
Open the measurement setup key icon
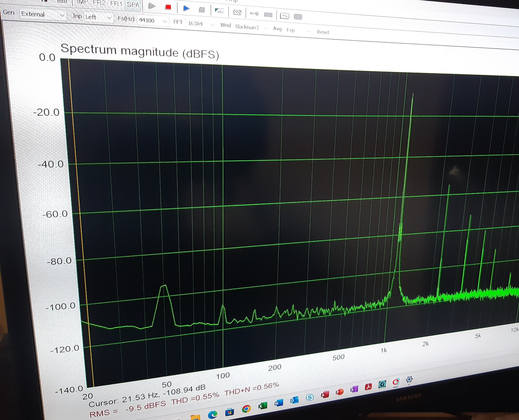(x=254, y=13)
